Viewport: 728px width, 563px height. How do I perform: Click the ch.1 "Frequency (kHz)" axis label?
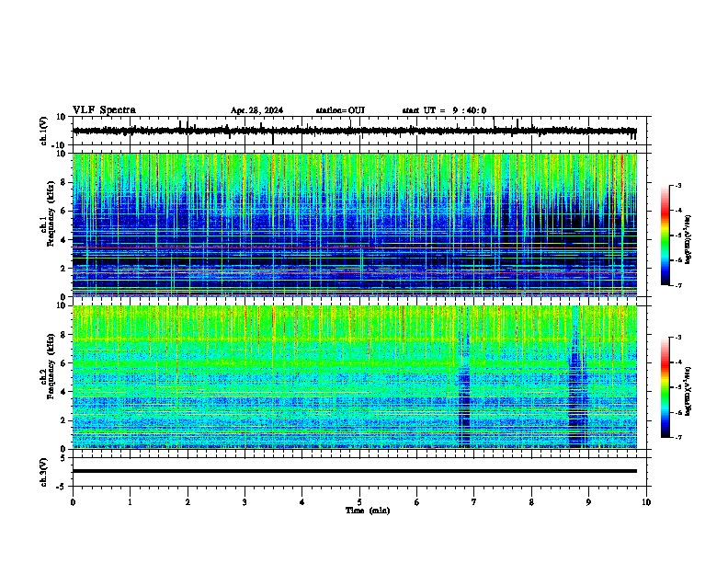click(51, 213)
